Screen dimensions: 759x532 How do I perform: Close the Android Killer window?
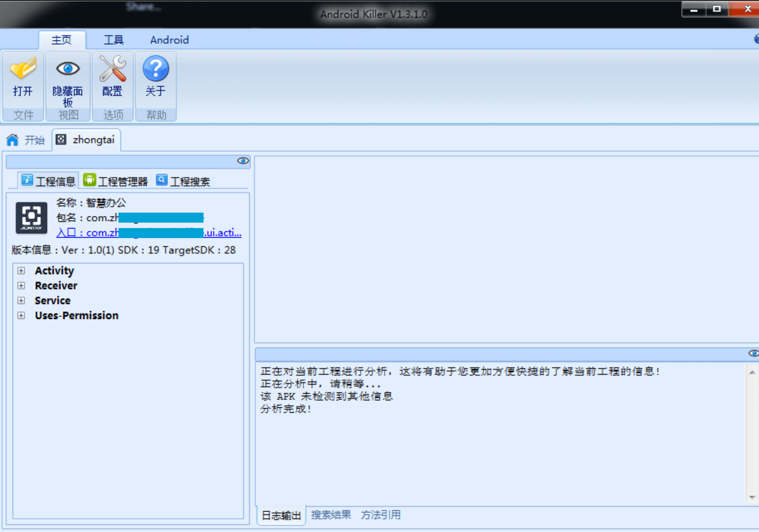coord(744,9)
